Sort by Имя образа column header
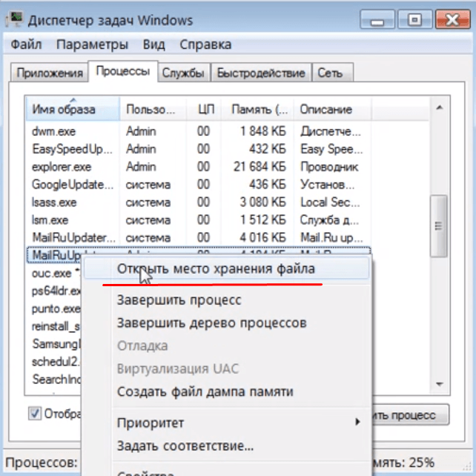Screen dimensions: 476x476 click(x=73, y=109)
